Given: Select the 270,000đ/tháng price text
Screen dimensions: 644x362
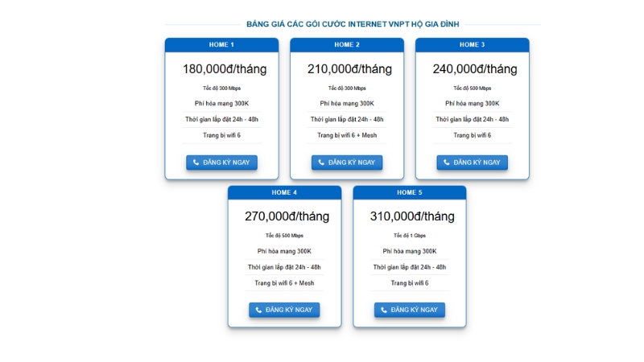Looking at the screenshot, I should (x=287, y=216).
